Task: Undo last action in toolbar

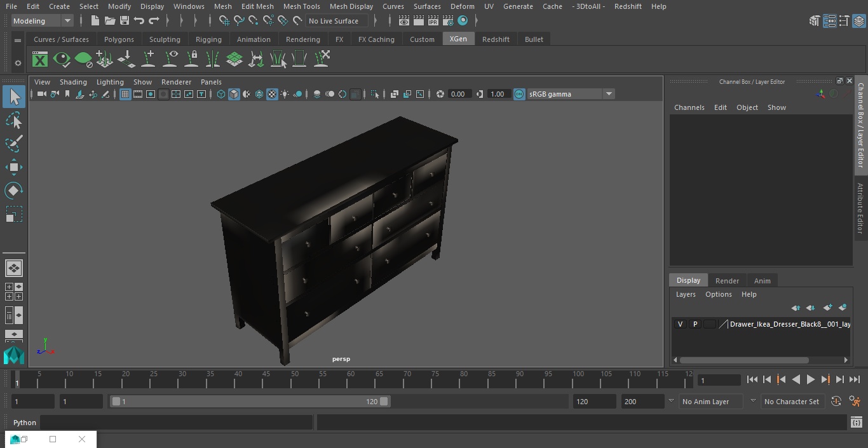Action: [x=139, y=21]
